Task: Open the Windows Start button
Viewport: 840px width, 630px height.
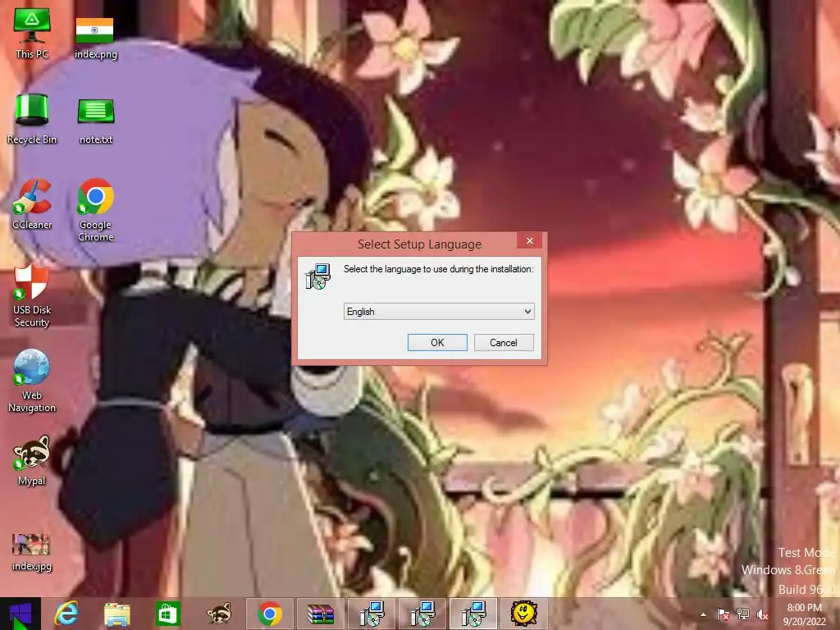Action: [21, 614]
